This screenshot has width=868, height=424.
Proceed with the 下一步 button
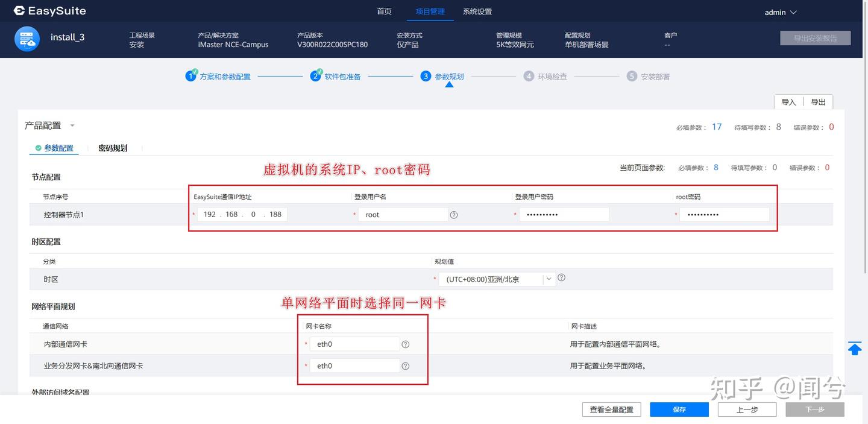814,409
